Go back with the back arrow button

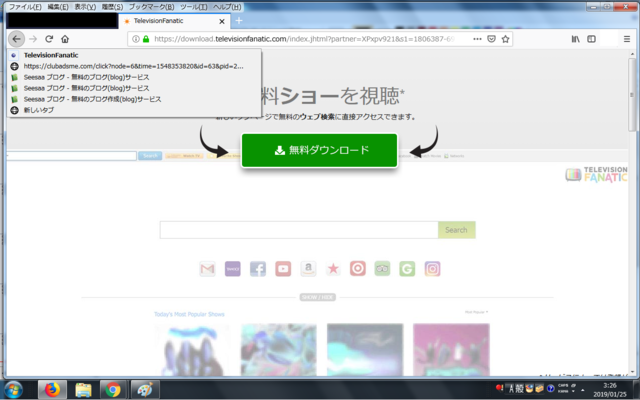tap(16, 39)
